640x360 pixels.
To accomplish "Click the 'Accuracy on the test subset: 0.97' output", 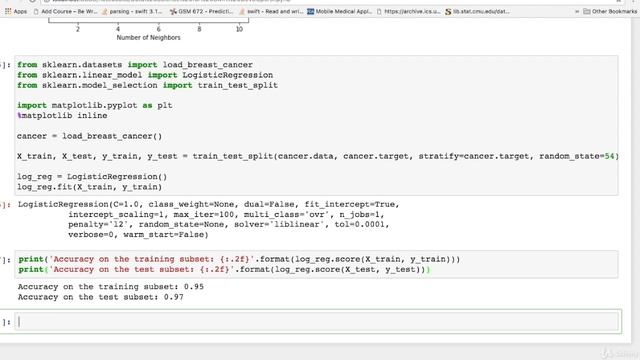I will point(100,297).
